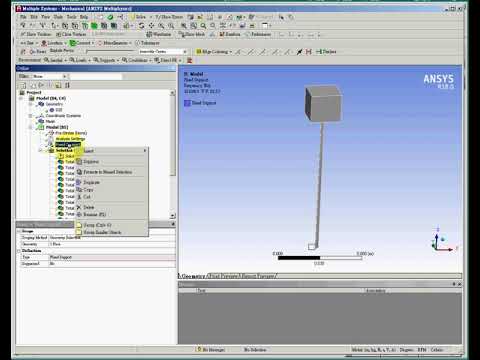The image size is (480, 360).
Task: Open the Supports dropdown
Action: 106,60
